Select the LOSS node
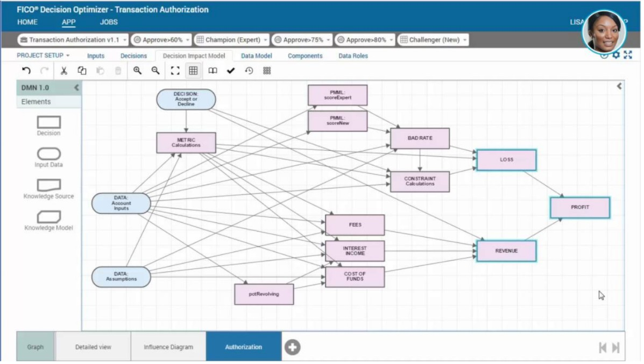The height and width of the screenshot is (364, 644). (506, 160)
